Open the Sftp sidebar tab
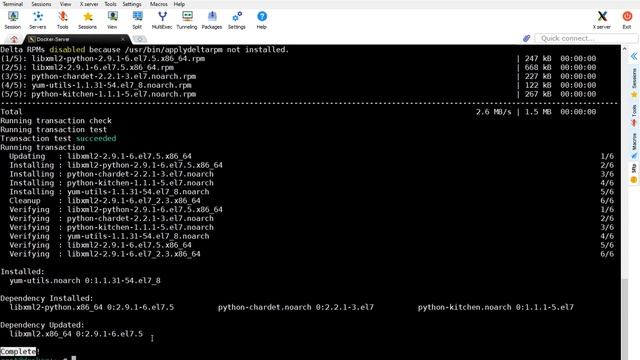The image size is (640, 360). pyautogui.click(x=634, y=173)
